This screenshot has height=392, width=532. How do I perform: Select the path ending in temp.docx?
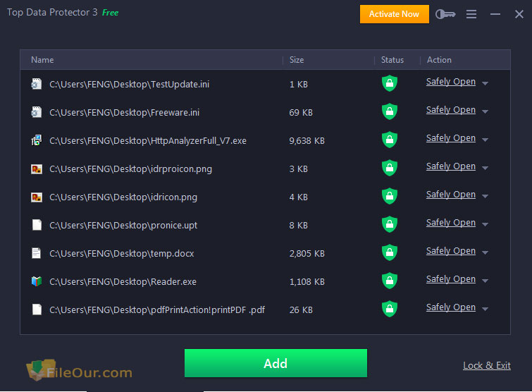[122, 254]
